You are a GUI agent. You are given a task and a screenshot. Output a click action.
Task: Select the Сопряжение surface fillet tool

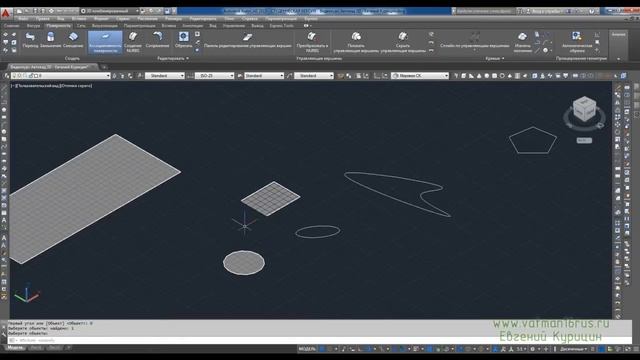157,40
